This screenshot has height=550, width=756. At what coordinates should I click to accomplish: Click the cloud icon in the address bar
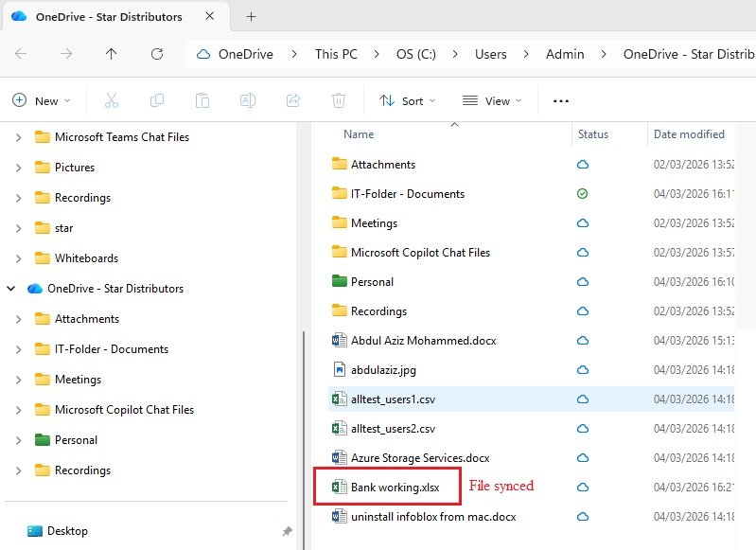point(203,54)
